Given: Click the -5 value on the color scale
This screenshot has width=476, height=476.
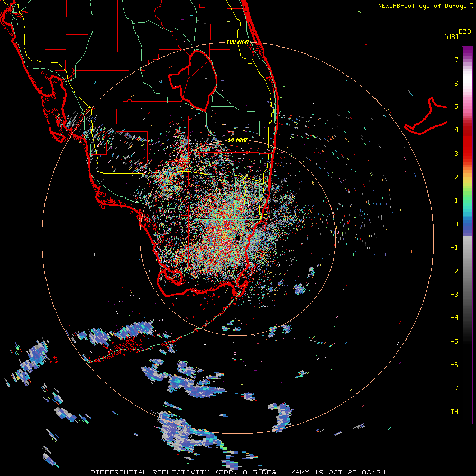Looking at the screenshot, I should [454, 342].
